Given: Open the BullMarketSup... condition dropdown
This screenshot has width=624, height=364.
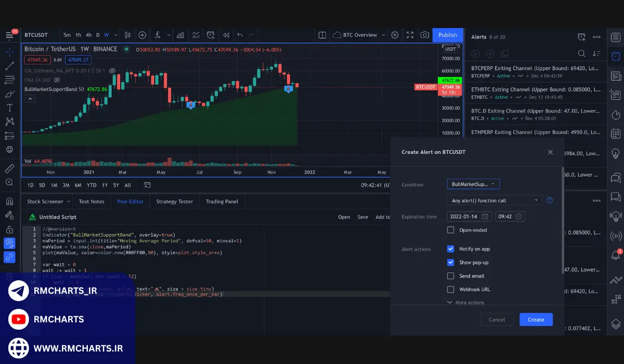Looking at the screenshot, I should point(473,184).
